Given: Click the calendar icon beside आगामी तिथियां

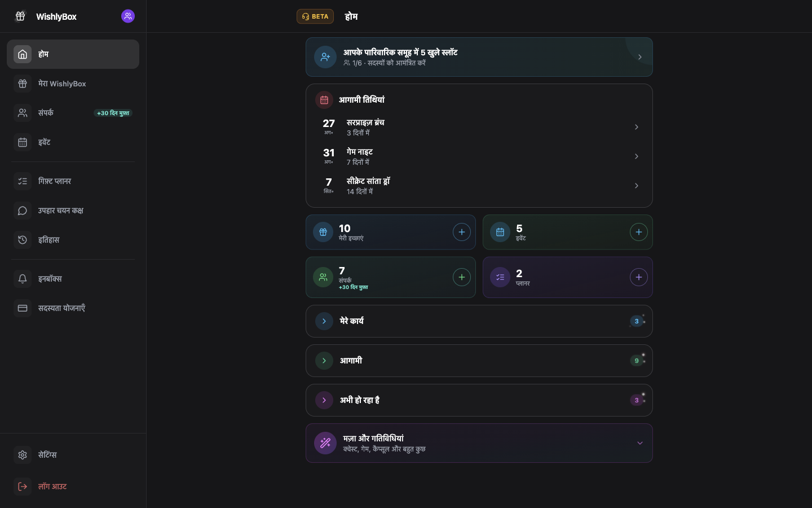Looking at the screenshot, I should pos(324,100).
